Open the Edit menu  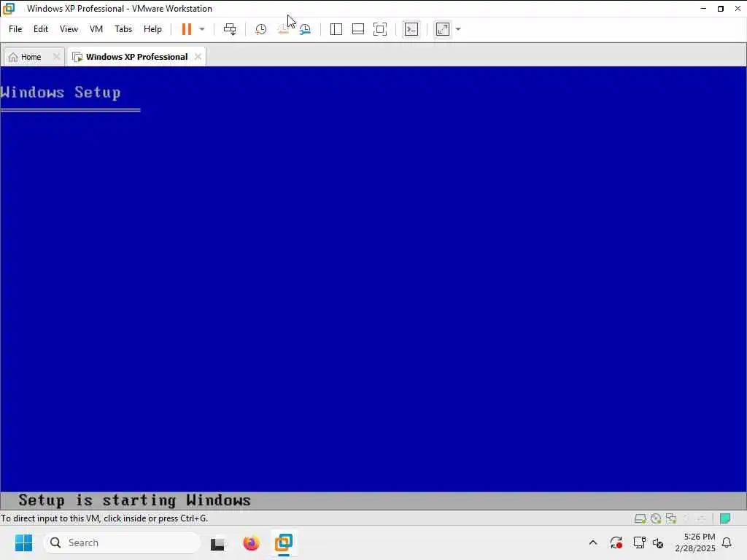[x=41, y=29]
